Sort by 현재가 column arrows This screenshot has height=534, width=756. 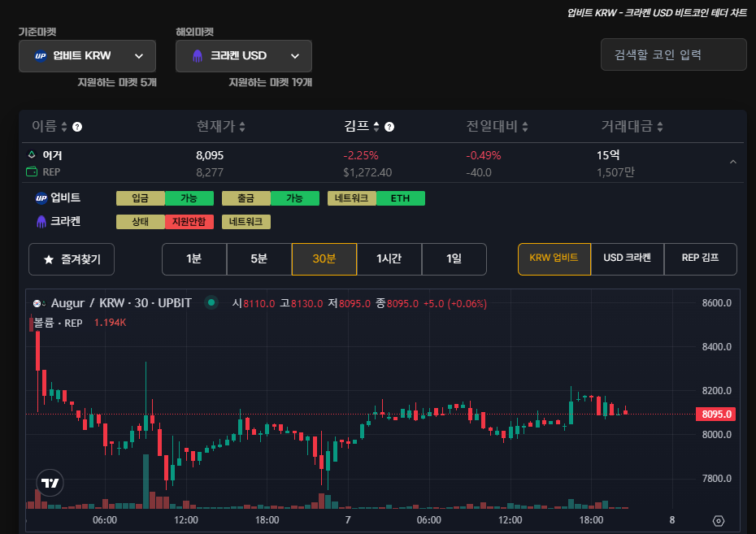tap(242, 127)
